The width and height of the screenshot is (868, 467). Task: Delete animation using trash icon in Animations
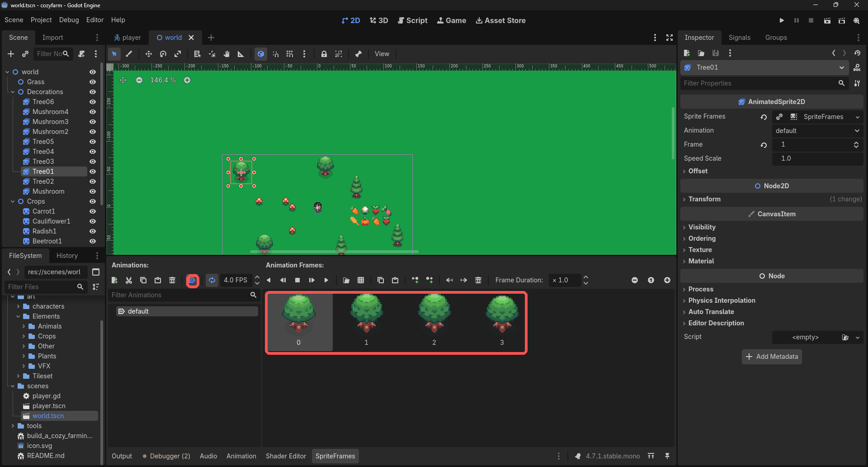click(172, 280)
